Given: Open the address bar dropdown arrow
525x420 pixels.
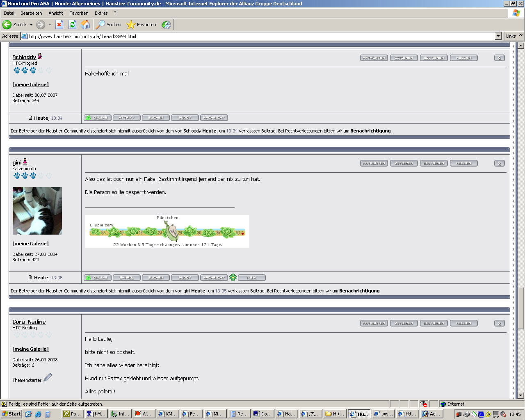Looking at the screenshot, I should [x=498, y=36].
